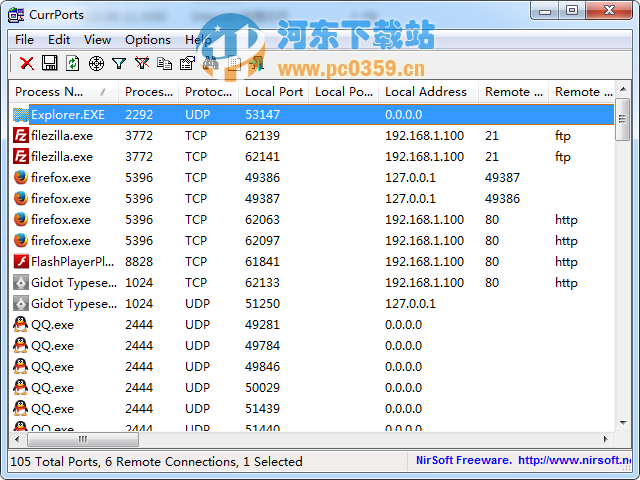The image size is (640, 480).
Task: Click the crosshair target toolbar icon
Action: [x=96, y=64]
